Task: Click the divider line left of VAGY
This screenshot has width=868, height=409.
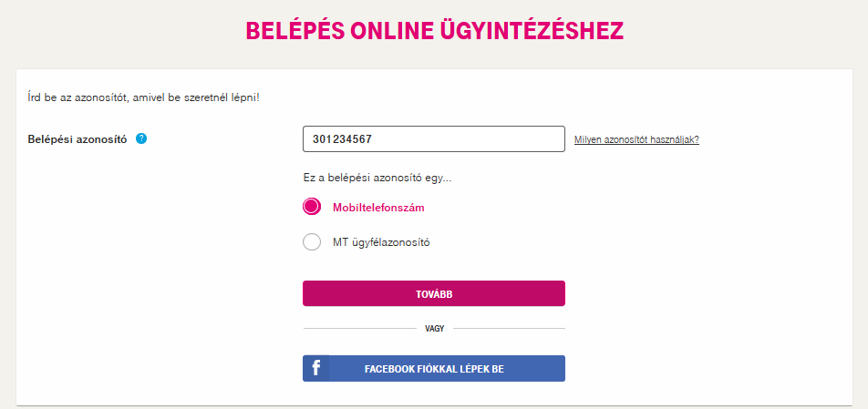Action: 360,328
